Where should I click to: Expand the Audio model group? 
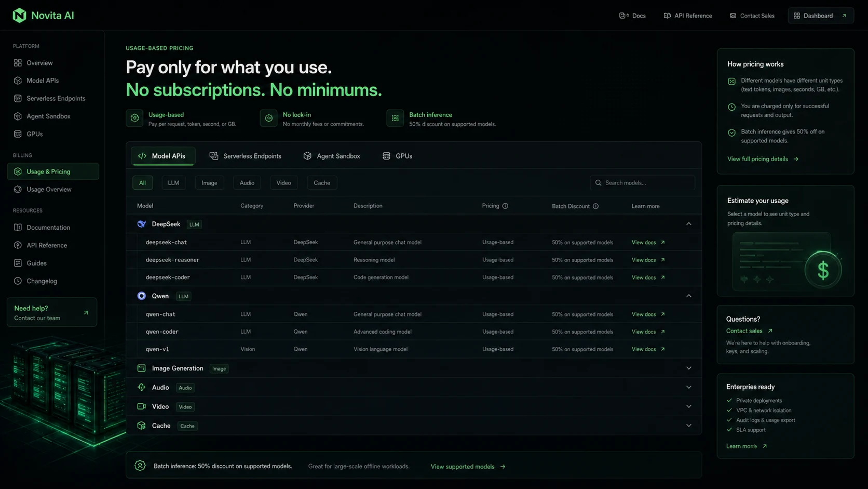[689, 388]
